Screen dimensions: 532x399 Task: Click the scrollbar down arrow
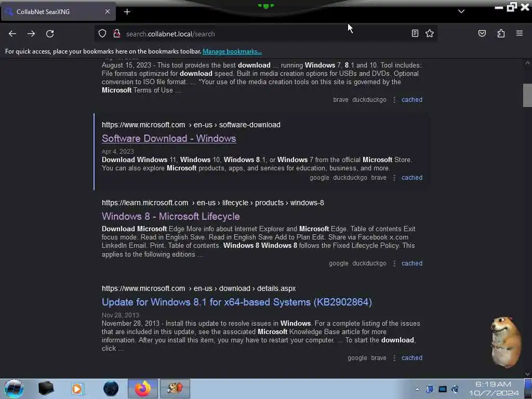pyautogui.click(x=527, y=374)
